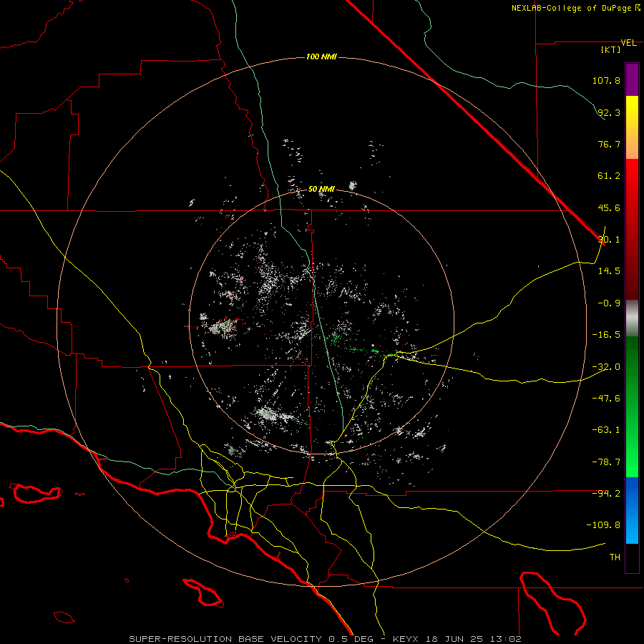Click the 14.5 velocity scale value
The height and width of the screenshot is (644, 644).
point(609,271)
